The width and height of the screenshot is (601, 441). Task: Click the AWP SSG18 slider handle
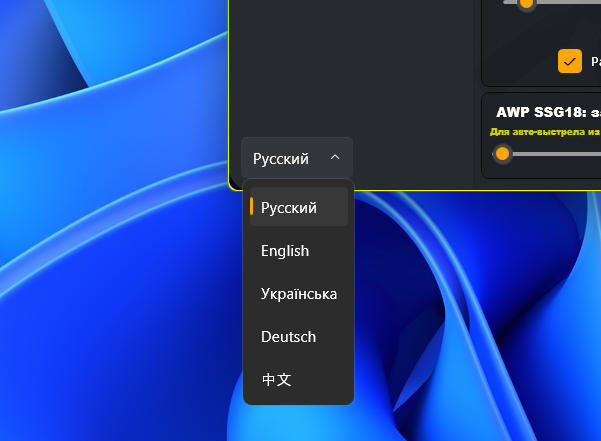[x=503, y=153]
